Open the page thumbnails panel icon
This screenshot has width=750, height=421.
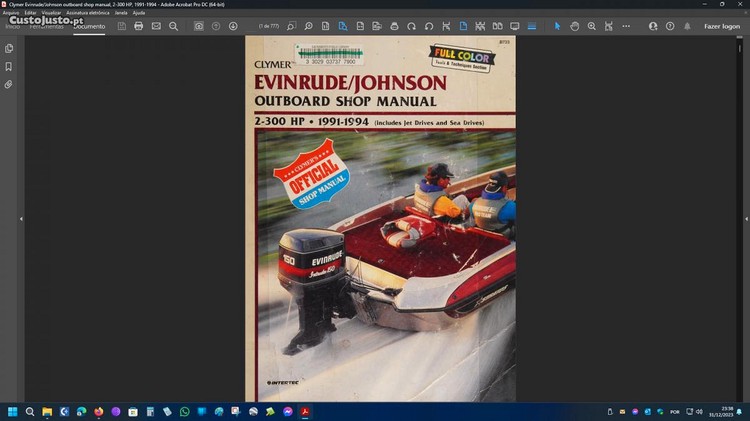(x=9, y=48)
